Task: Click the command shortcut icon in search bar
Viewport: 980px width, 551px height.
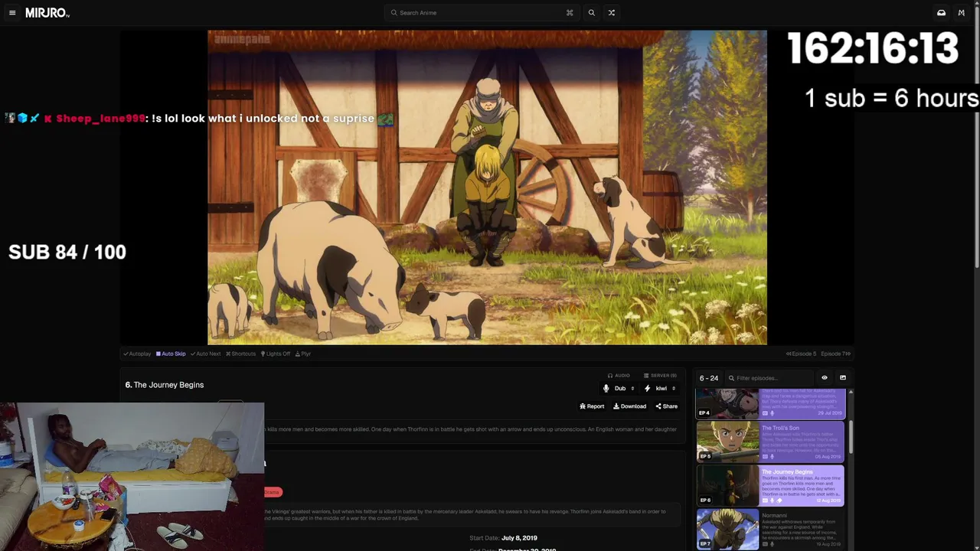Action: [x=570, y=13]
